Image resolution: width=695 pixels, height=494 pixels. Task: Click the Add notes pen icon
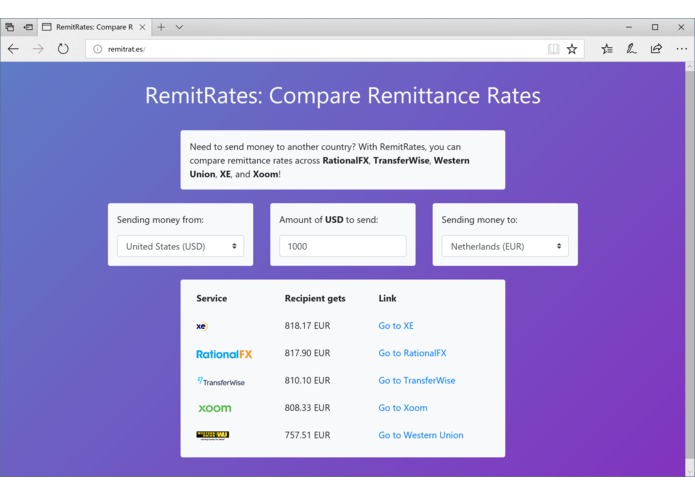[631, 49]
